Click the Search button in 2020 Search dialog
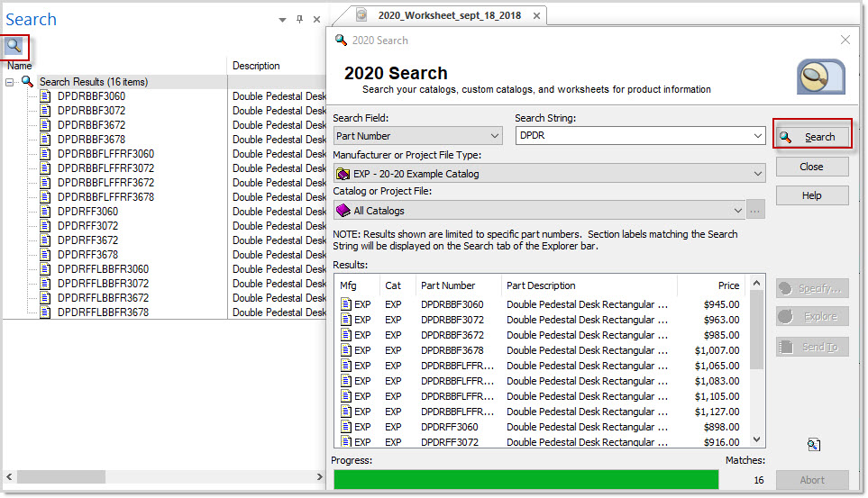 click(812, 137)
